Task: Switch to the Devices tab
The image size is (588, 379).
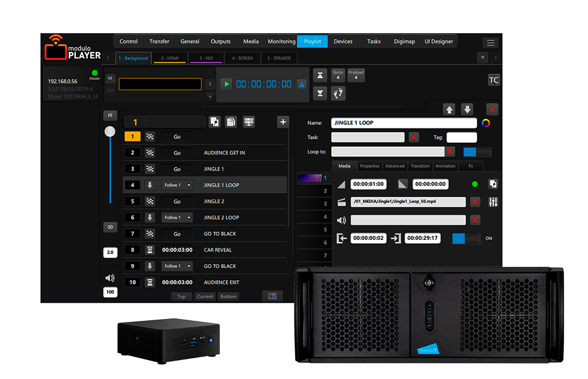Action: point(343,41)
